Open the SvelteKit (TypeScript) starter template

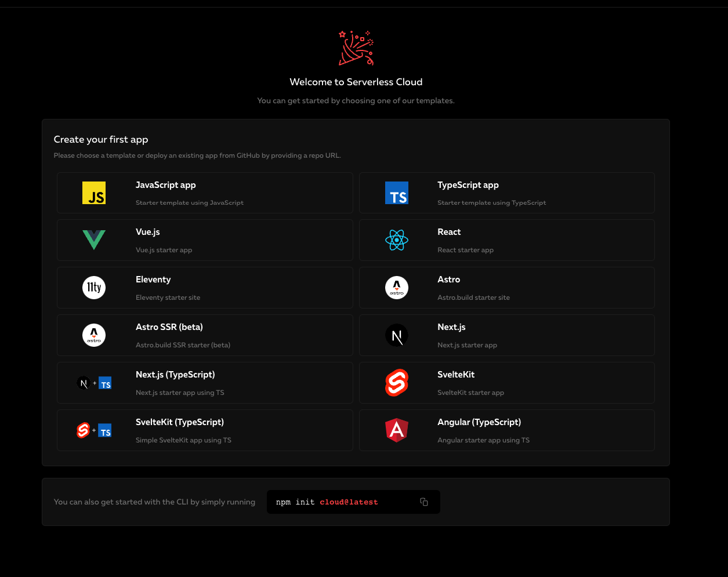[x=205, y=430]
